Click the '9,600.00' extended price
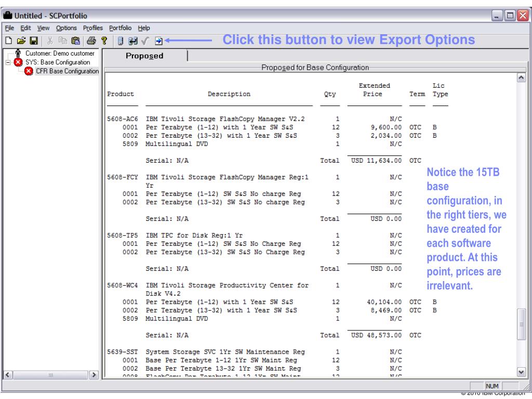Image resolution: width=532 pixels, height=399 pixels. pyautogui.click(x=386, y=128)
